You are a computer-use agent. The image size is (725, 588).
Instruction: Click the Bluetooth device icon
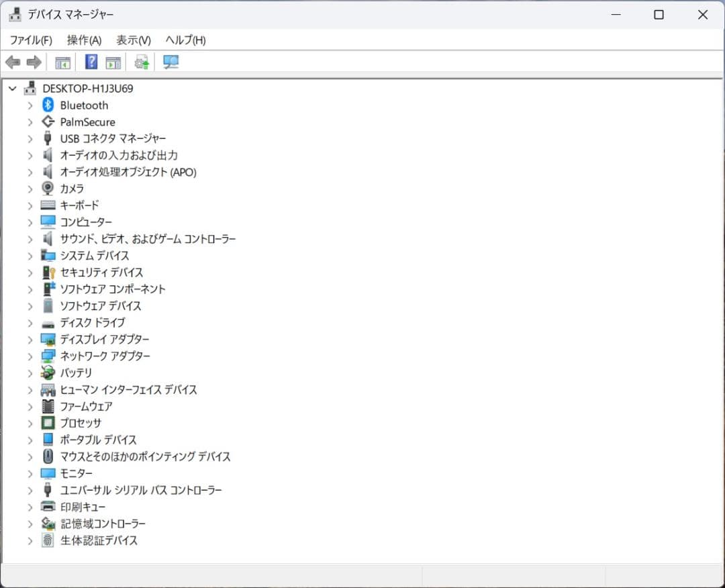[x=48, y=105]
